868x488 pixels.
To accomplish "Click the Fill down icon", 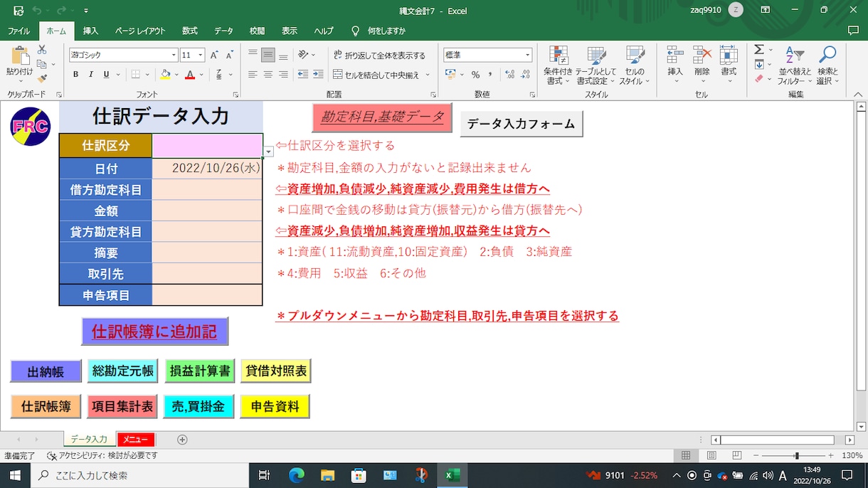I will click(x=759, y=65).
